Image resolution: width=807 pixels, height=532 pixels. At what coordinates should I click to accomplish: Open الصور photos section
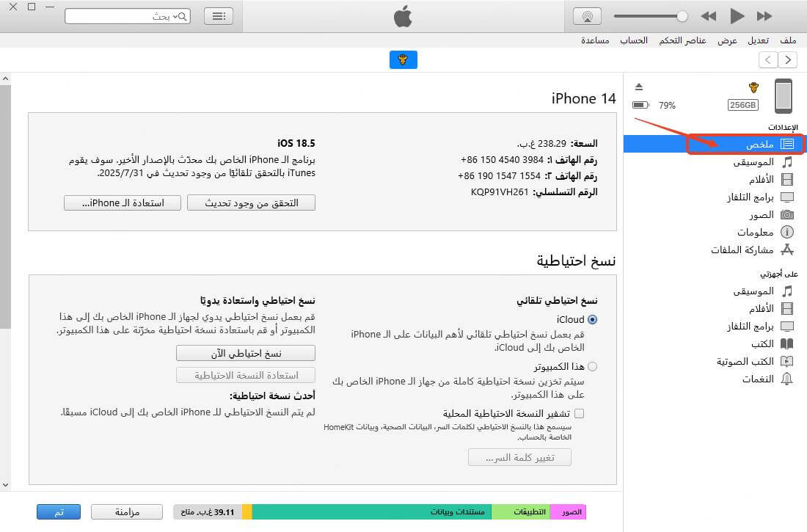point(770,215)
